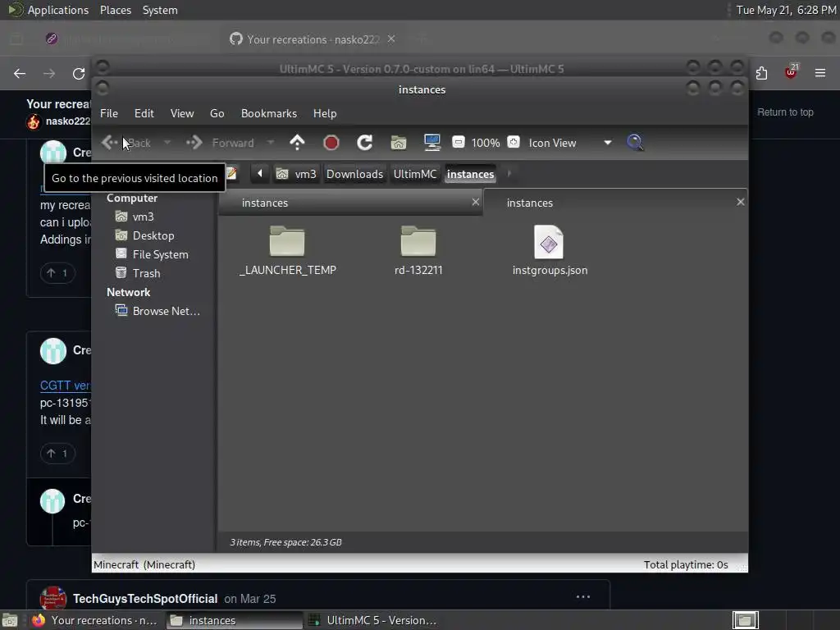Click the Firefox reload button
840x630 pixels.
tap(79, 73)
